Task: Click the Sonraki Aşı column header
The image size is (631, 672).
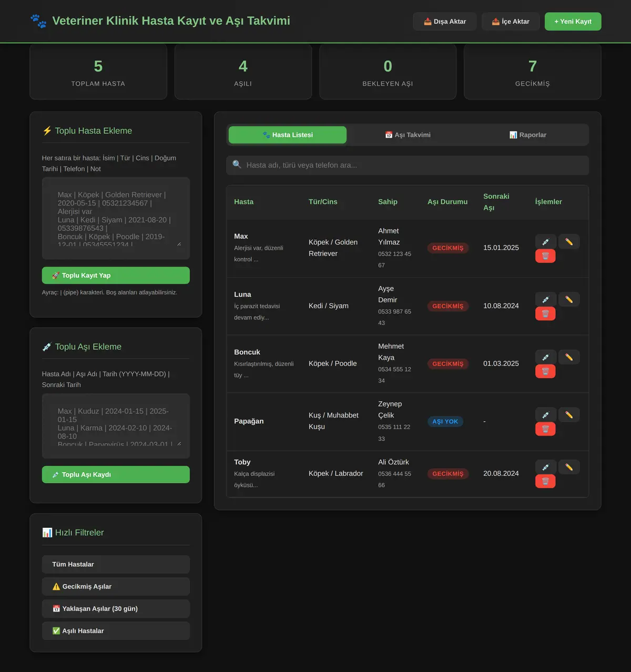Action: [496, 202]
